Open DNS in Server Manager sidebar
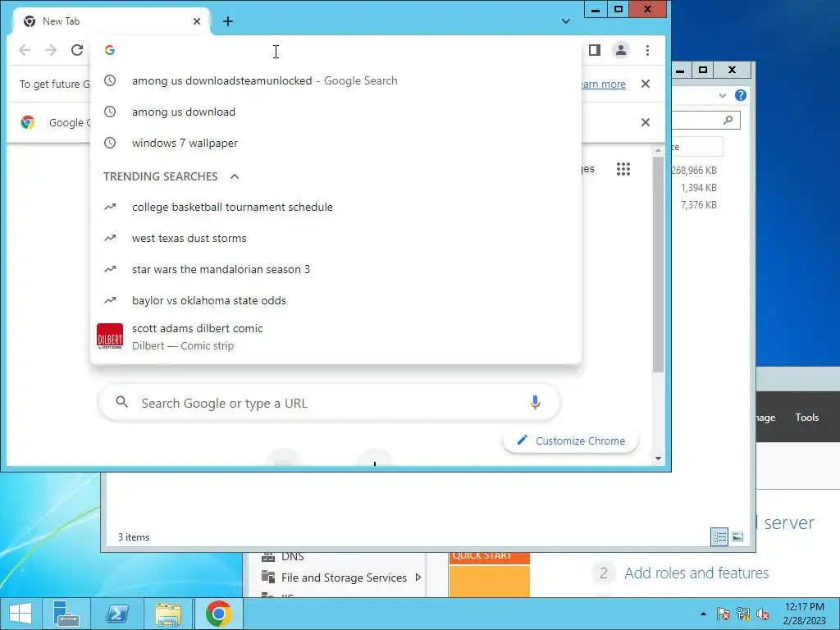Viewport: 840px width, 630px height. pyautogui.click(x=293, y=557)
